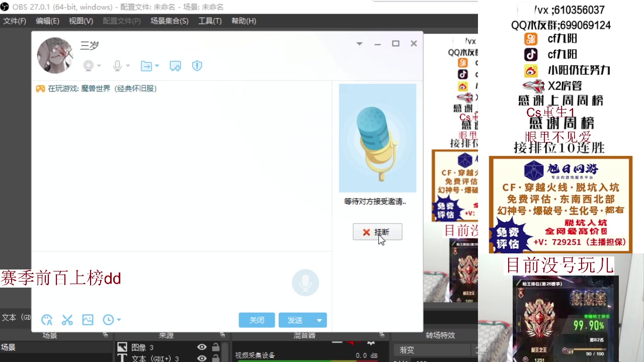Image resolution: width=644 pixels, height=362 pixels.
Task: Select 场景 in the OBS scenes list
Action: pyautogui.click(x=56, y=347)
